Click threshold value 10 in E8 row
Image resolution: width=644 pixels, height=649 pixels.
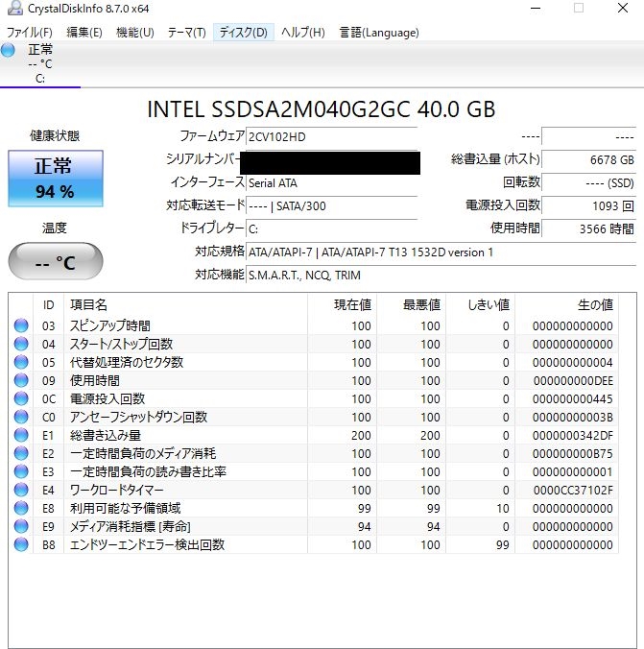(x=503, y=508)
